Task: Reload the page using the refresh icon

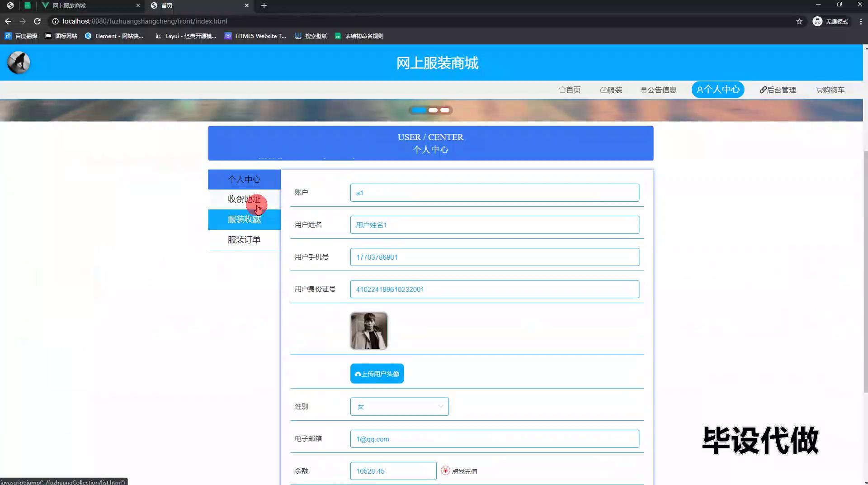Action: point(38,21)
